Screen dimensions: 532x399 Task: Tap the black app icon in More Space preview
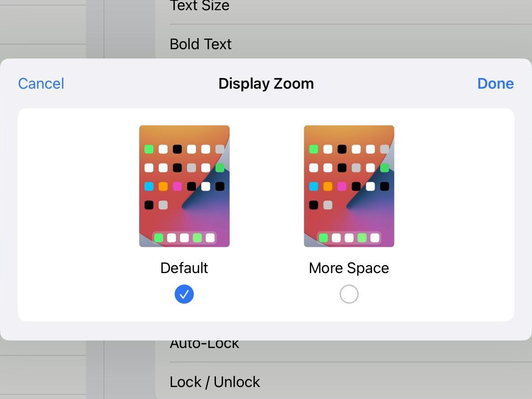(x=313, y=205)
